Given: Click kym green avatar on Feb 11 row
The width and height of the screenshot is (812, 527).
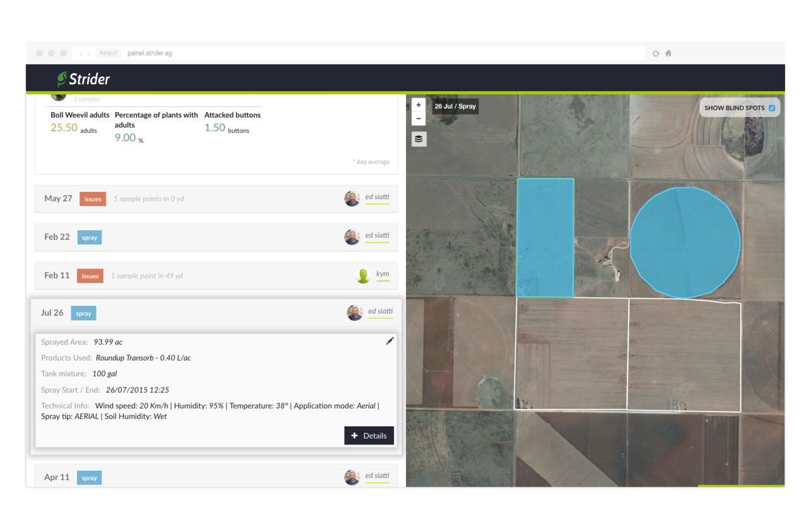Looking at the screenshot, I should (364, 275).
